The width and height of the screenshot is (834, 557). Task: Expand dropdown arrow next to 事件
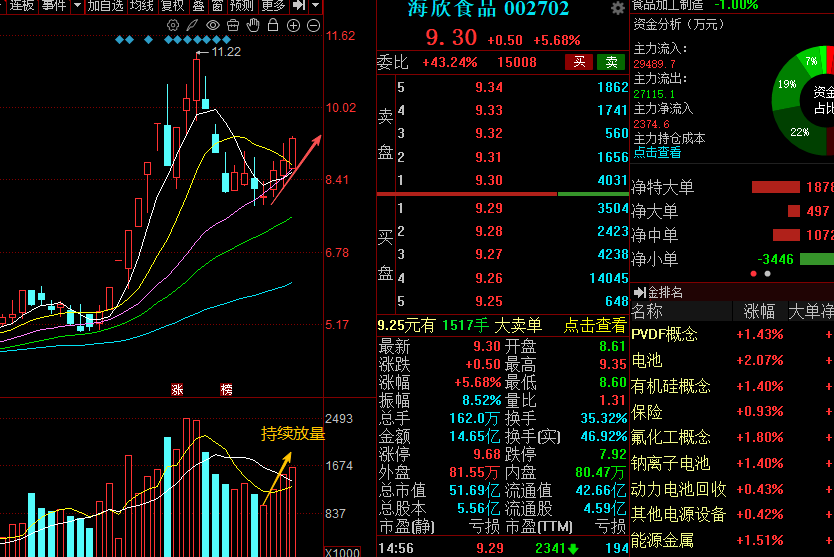(x=78, y=5)
